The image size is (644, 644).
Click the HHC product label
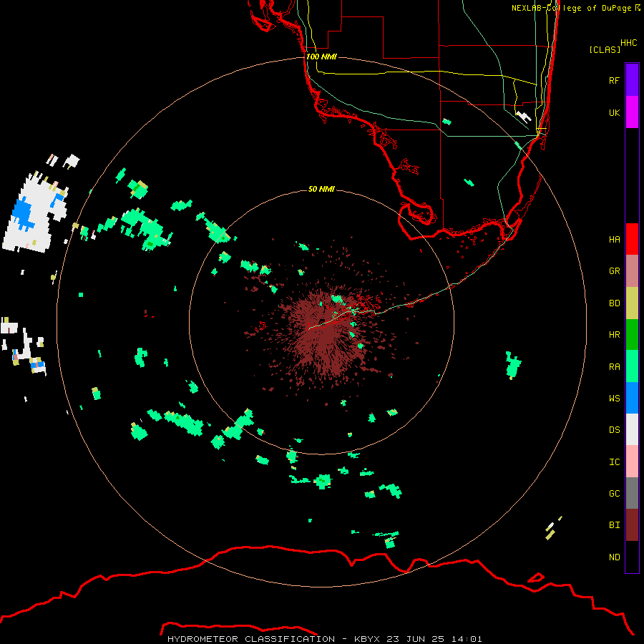point(628,43)
